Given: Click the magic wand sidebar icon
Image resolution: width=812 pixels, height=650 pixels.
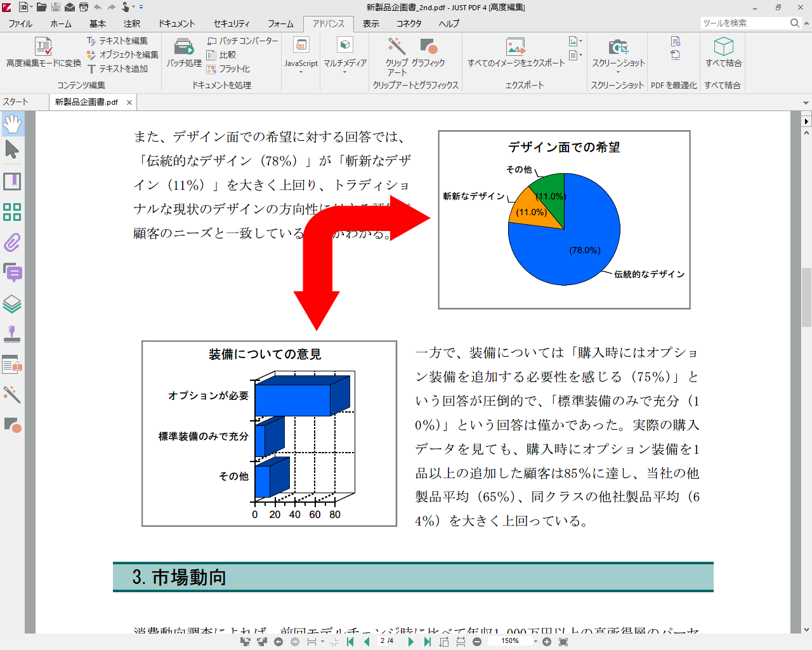Looking at the screenshot, I should pos(12,394).
